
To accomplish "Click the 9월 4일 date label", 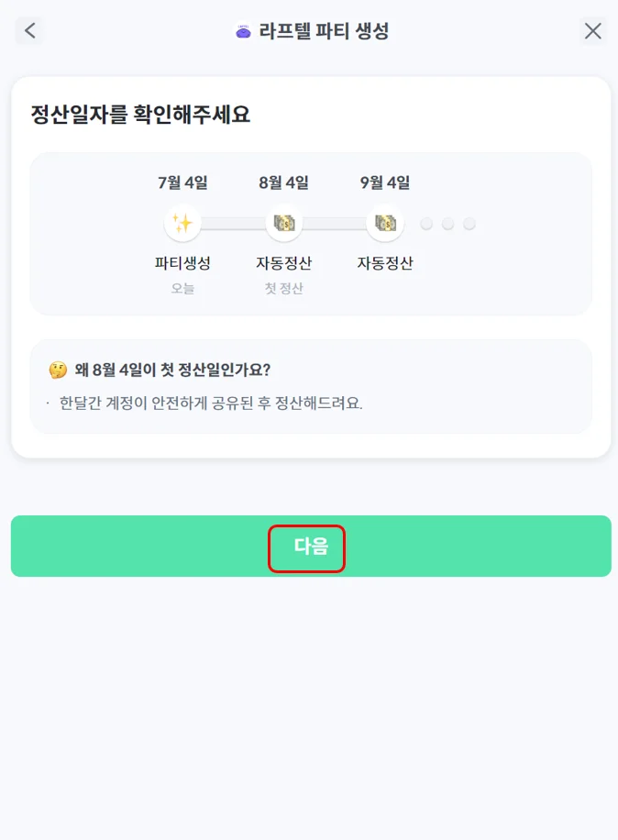I will (x=385, y=182).
